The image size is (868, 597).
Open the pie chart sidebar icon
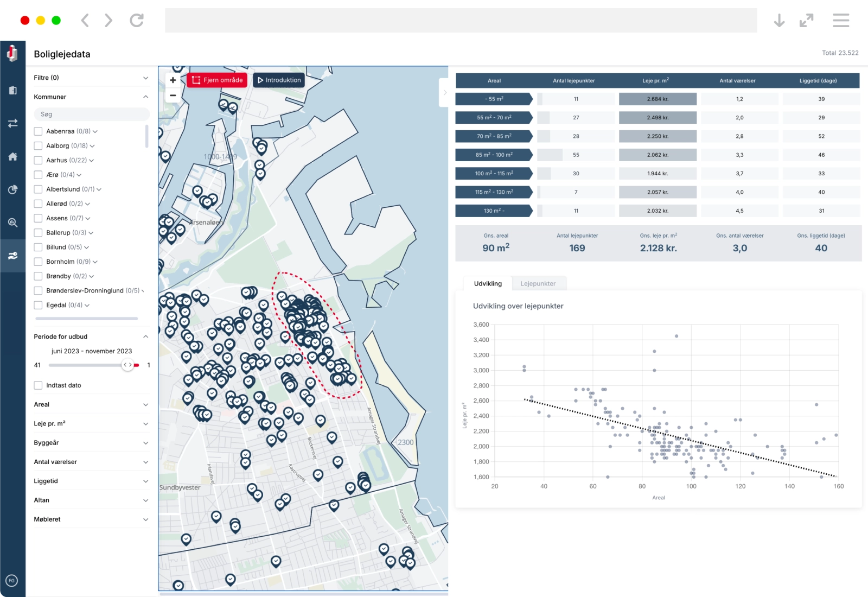click(x=12, y=189)
